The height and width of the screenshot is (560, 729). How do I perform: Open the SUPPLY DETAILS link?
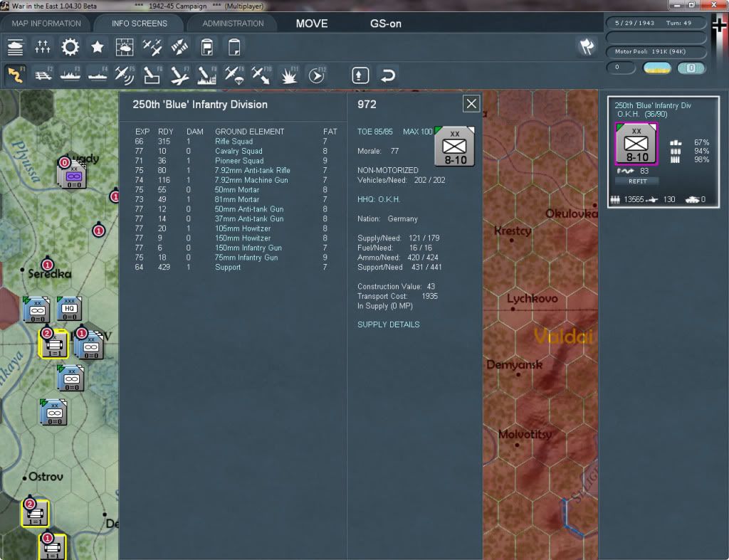(x=388, y=324)
